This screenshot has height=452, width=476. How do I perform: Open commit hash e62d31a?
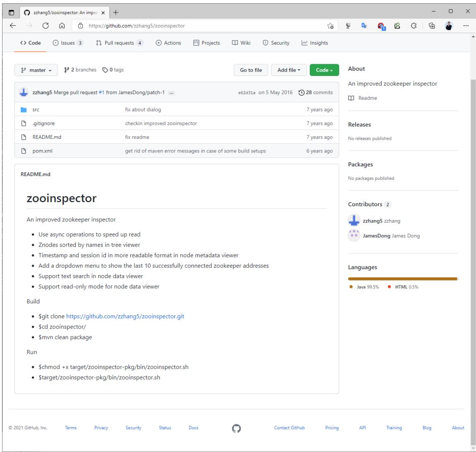point(247,93)
